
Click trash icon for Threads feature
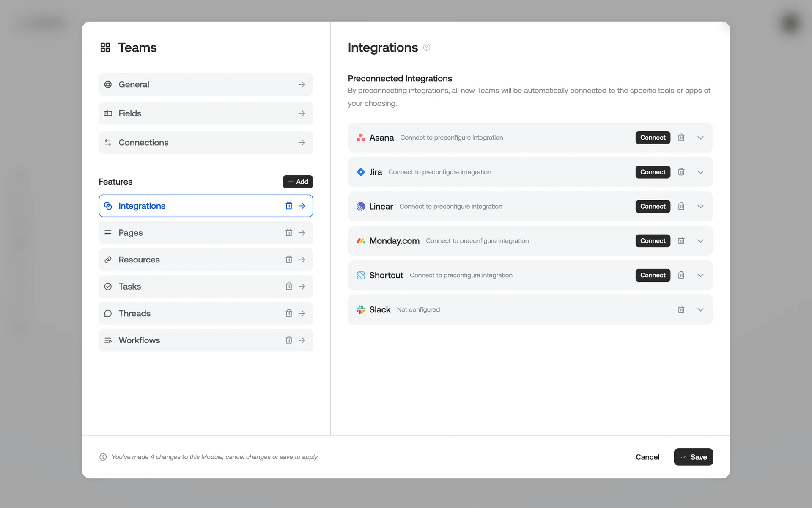click(x=289, y=313)
